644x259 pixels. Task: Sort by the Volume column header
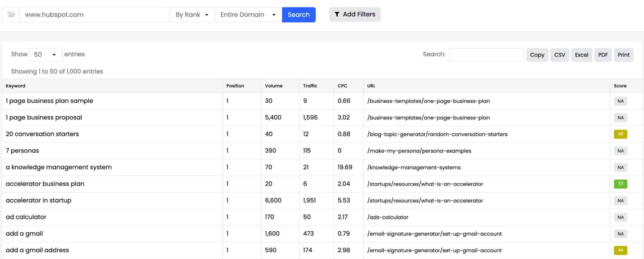(x=274, y=86)
